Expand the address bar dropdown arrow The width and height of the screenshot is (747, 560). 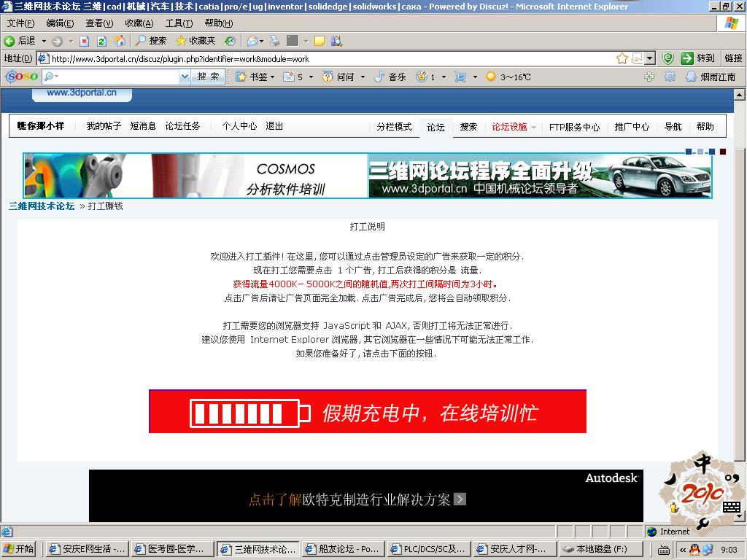click(650, 58)
